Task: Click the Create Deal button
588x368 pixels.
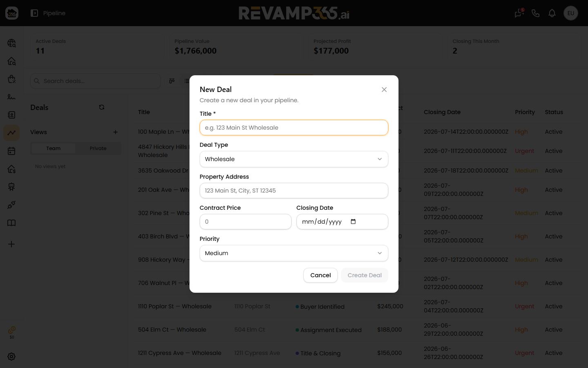Action: (365, 275)
